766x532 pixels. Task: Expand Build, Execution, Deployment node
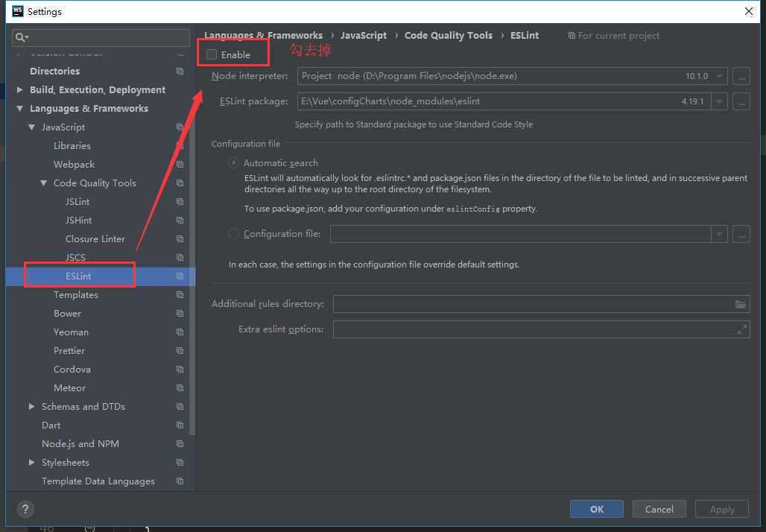pyautogui.click(x=19, y=90)
